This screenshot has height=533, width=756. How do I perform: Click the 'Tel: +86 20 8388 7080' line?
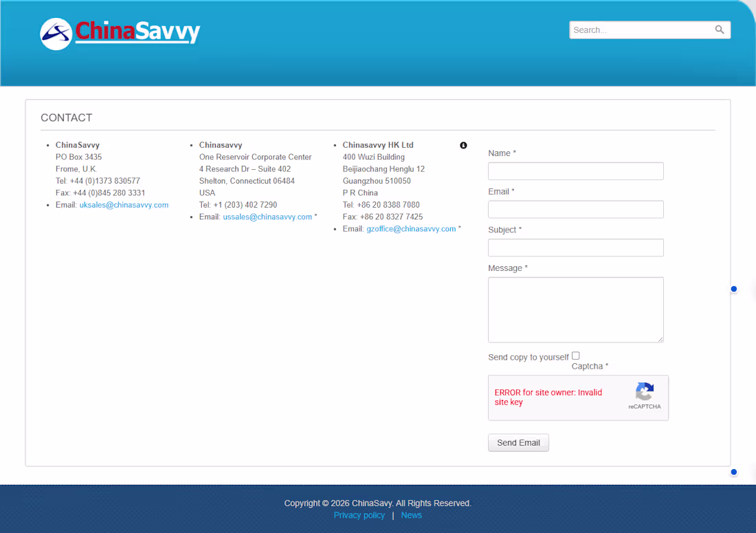pyautogui.click(x=381, y=205)
